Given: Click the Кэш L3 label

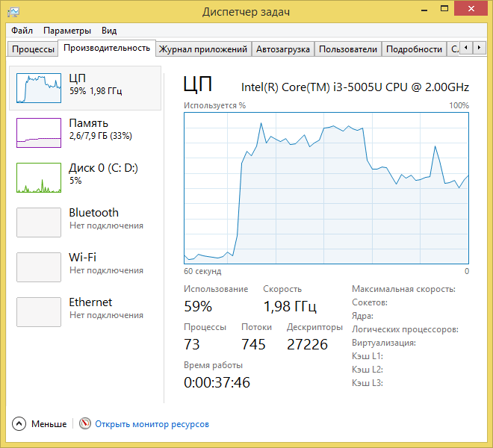Looking at the screenshot, I should pyautogui.click(x=368, y=383).
